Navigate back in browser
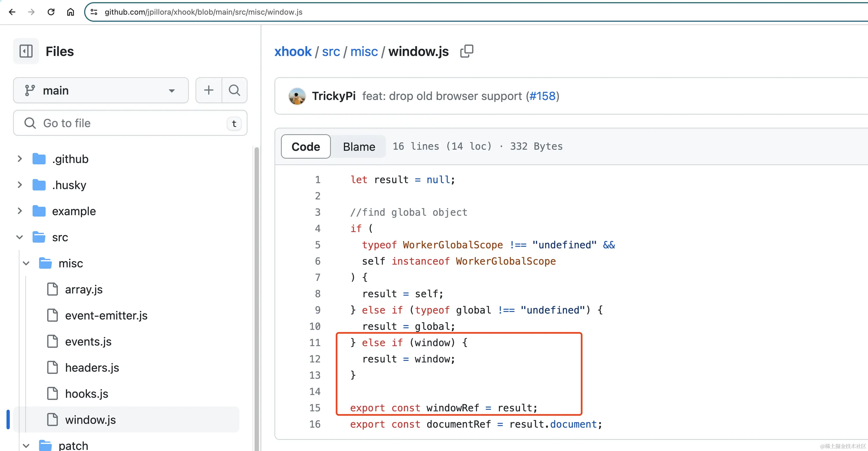This screenshot has height=451, width=868. pos(12,12)
